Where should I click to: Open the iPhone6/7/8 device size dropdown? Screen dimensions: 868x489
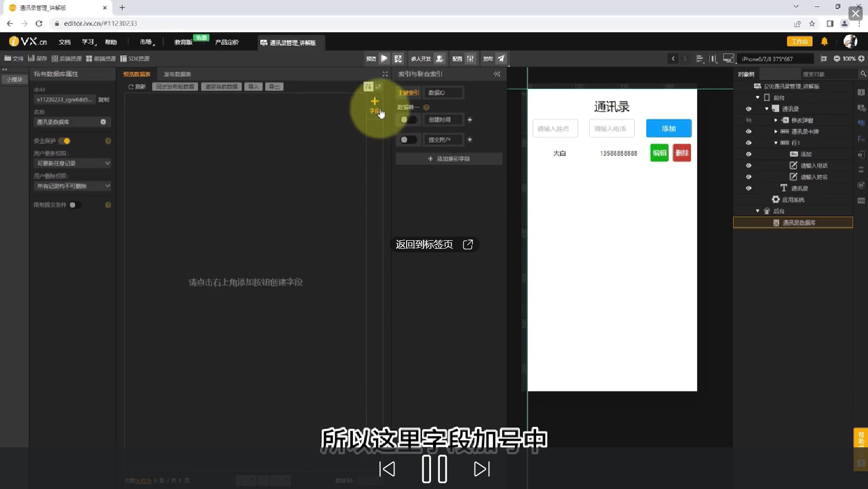(775, 58)
